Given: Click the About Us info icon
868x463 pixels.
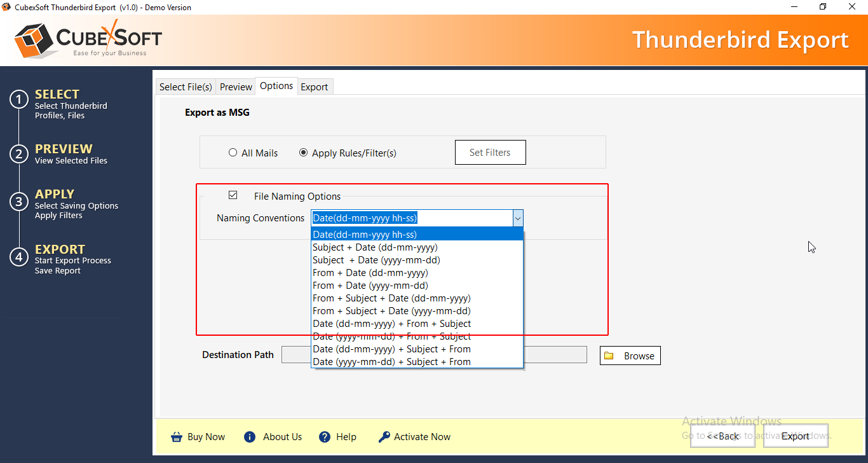Looking at the screenshot, I should pyautogui.click(x=250, y=437).
